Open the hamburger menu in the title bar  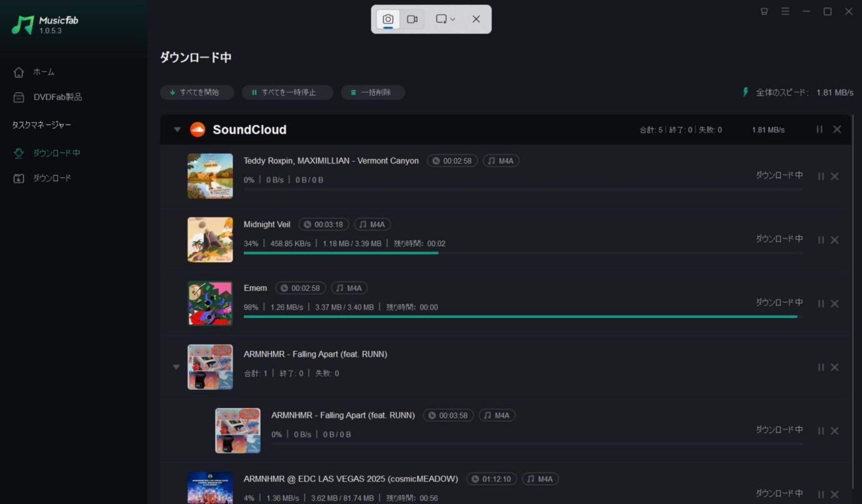pyautogui.click(x=785, y=11)
